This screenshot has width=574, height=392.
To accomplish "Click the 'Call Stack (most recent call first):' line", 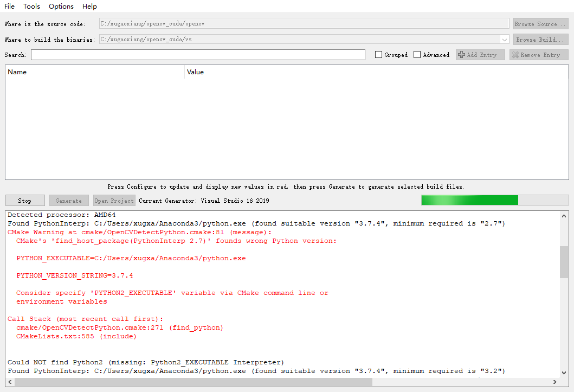I will [85, 319].
